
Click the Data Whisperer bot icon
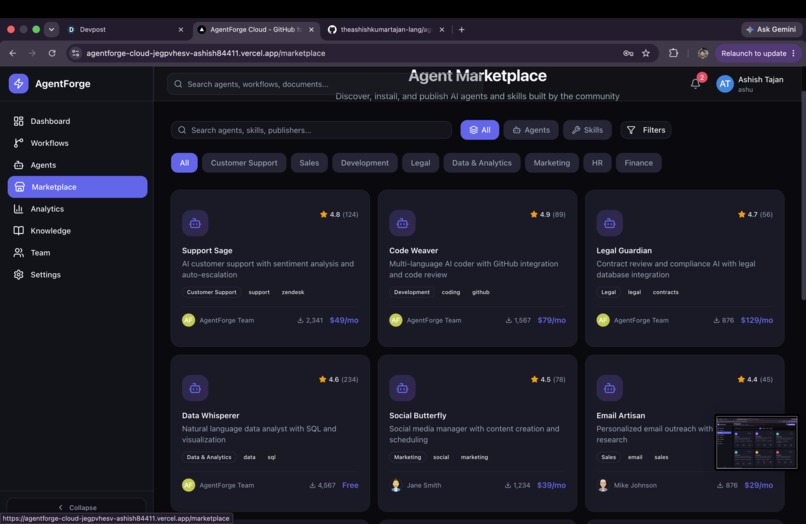click(195, 388)
